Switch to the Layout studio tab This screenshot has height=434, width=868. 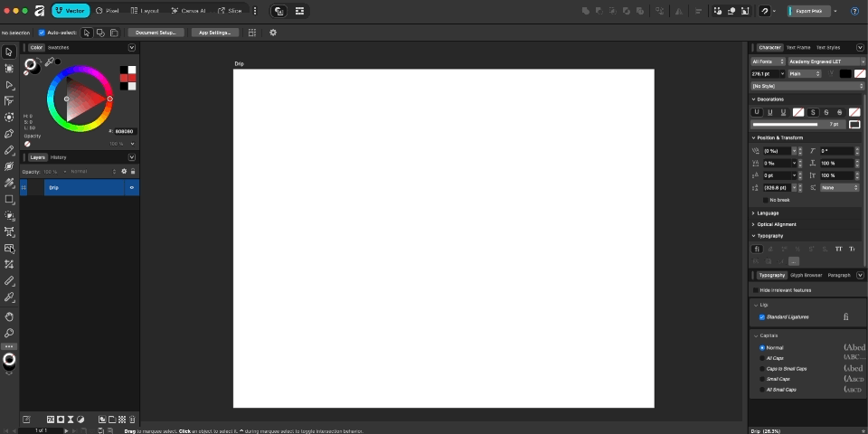tap(145, 11)
